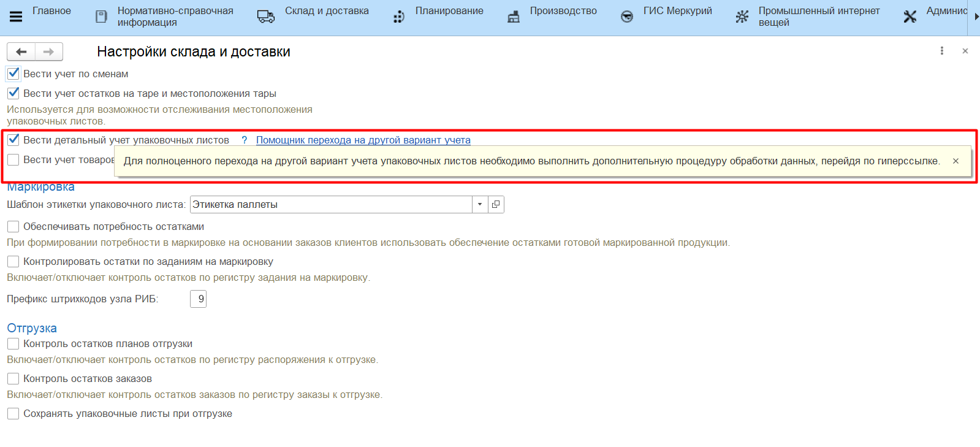Open Помощник перехода на другой вариант учета link

tap(363, 140)
